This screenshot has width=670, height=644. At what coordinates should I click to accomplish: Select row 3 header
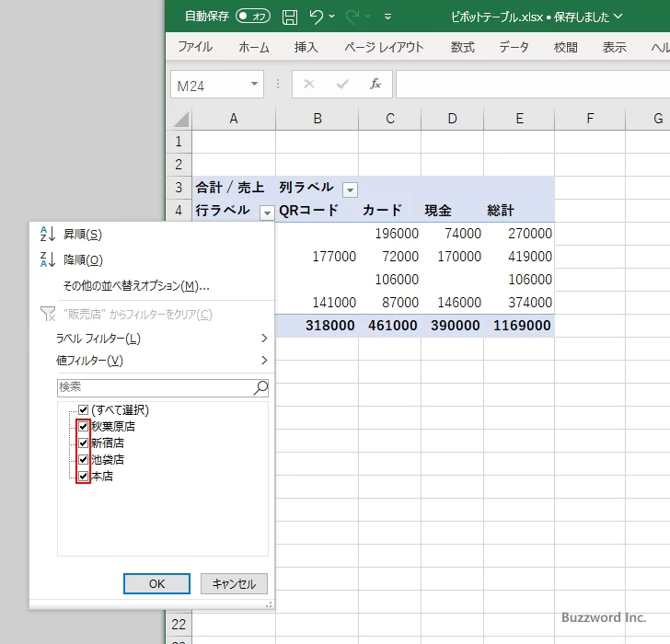[x=179, y=187]
